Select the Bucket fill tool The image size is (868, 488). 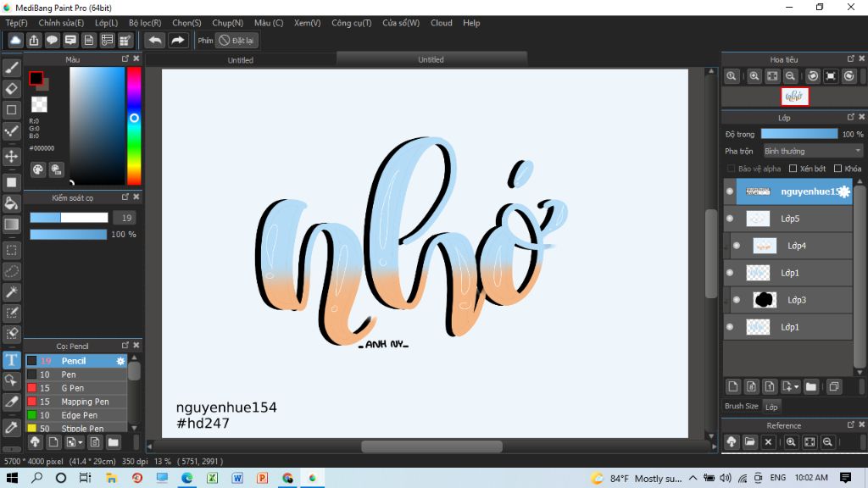[12, 203]
